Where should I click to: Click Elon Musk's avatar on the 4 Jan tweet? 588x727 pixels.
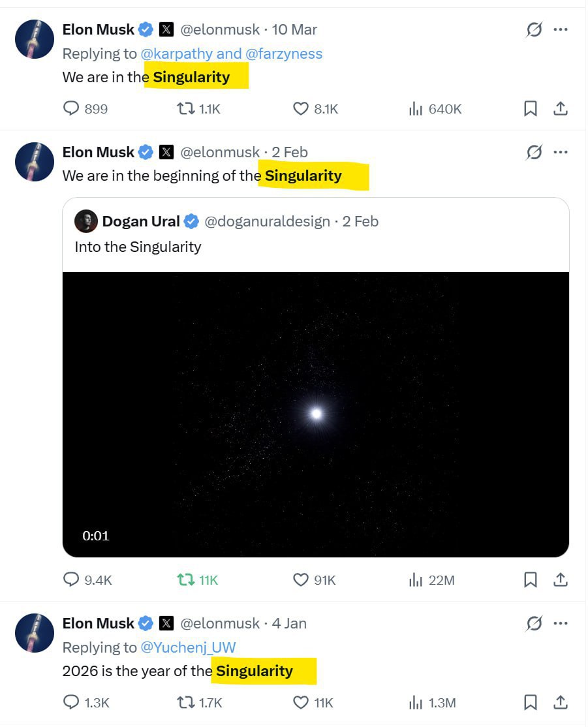(35, 633)
